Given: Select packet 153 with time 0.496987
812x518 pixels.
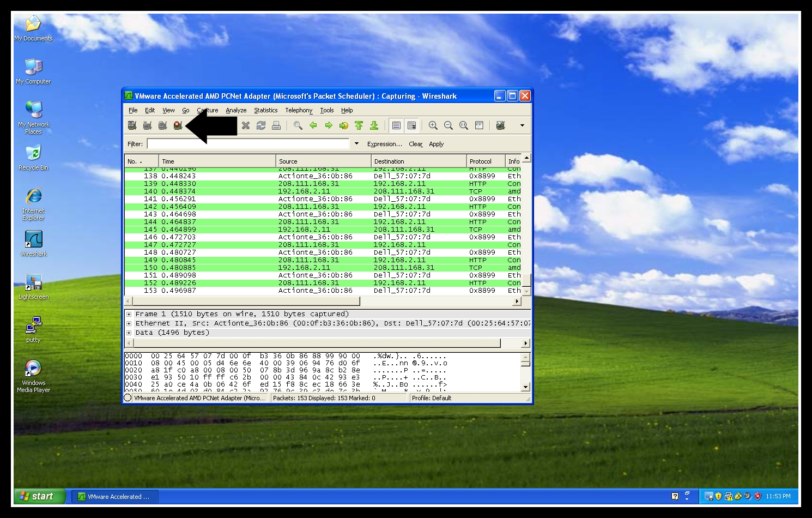Looking at the screenshot, I should [323, 291].
